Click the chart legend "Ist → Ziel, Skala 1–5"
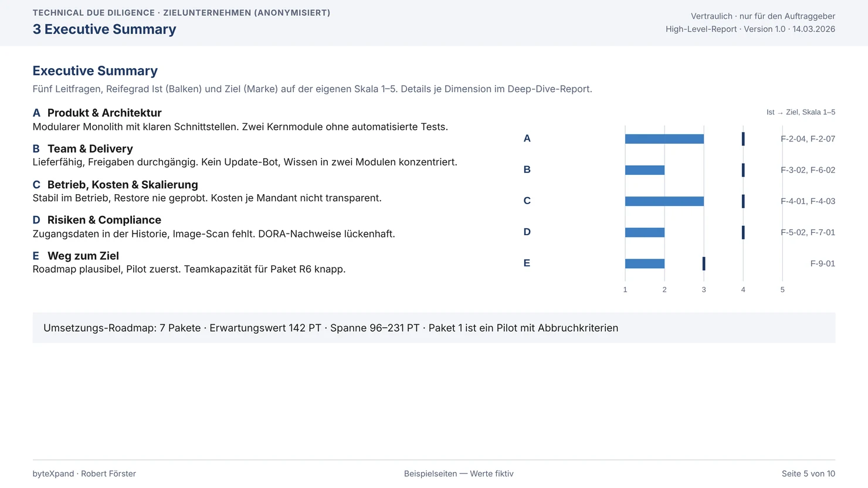 tap(801, 112)
